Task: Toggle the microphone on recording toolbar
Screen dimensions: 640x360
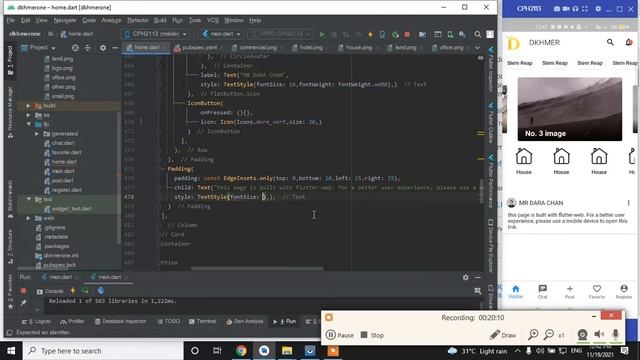Action: pos(616,335)
